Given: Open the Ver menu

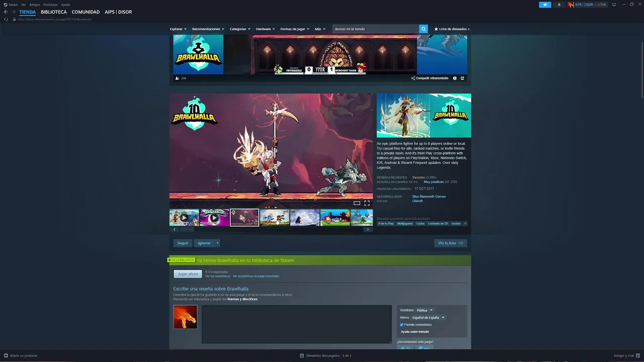Looking at the screenshot, I should (x=23, y=5).
